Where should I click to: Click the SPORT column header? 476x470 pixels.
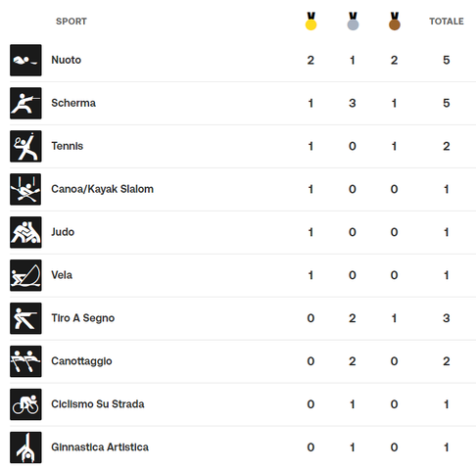tap(71, 22)
